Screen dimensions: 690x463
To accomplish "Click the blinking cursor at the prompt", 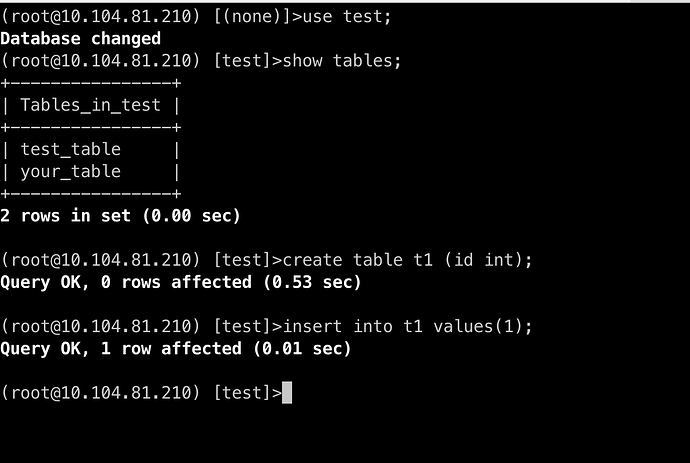I will pos(286,393).
